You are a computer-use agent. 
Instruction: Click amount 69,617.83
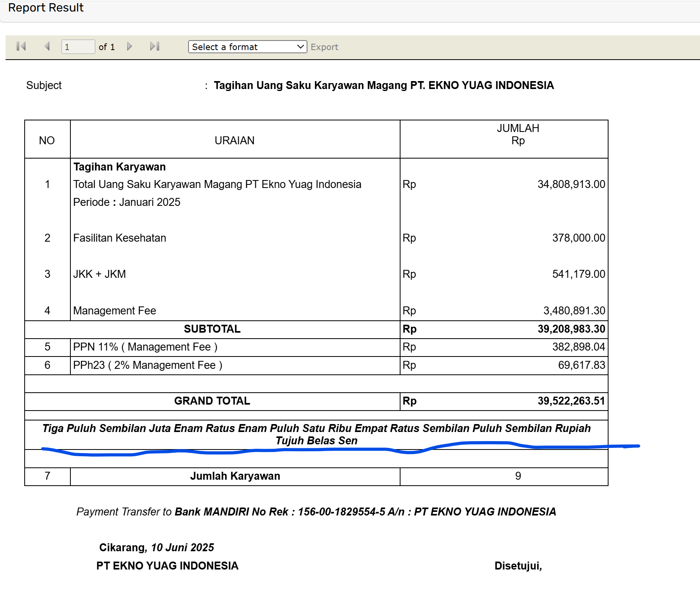[x=581, y=365]
